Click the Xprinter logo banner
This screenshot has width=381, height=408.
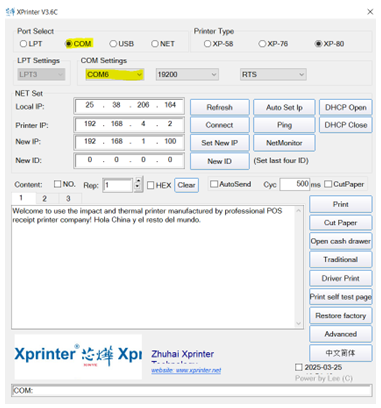(78, 357)
